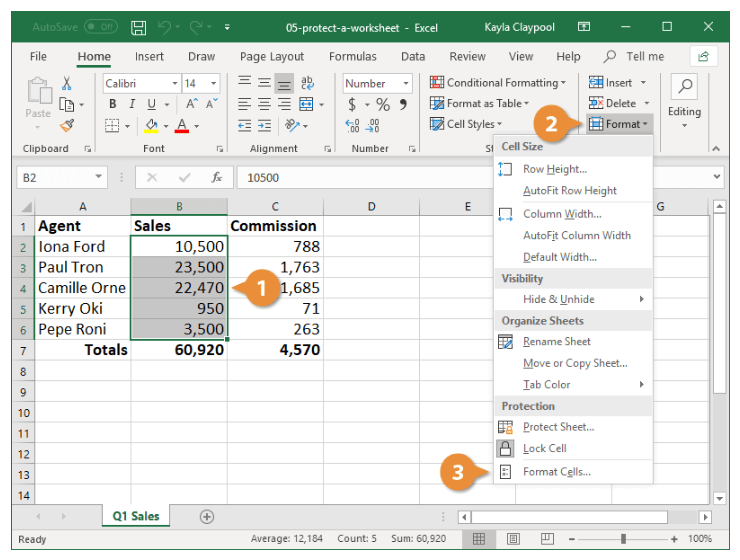Image resolution: width=740 pixels, height=560 pixels.
Task: Switch to Page Layout view icon
Action: pyautogui.click(x=513, y=538)
